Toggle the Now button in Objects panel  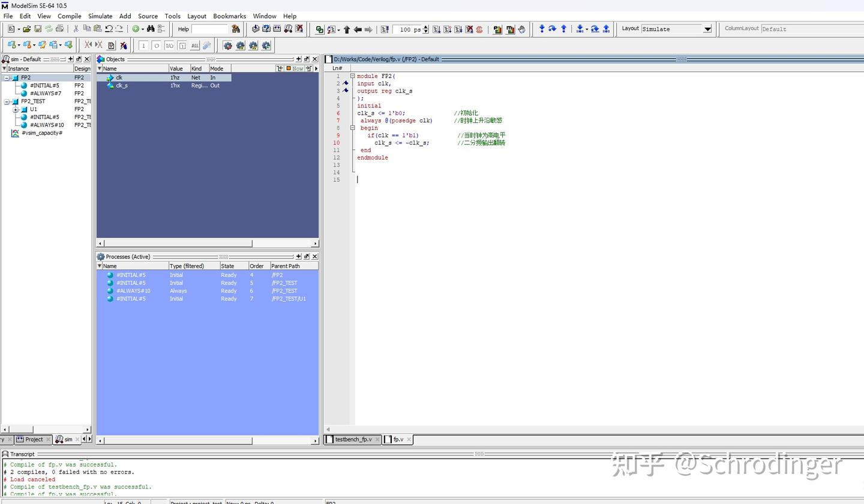[295, 68]
